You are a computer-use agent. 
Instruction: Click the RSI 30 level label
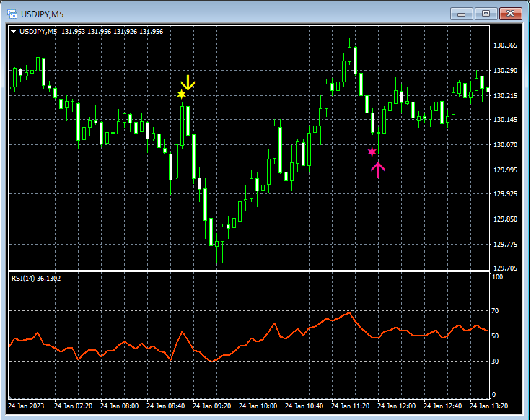495,362
